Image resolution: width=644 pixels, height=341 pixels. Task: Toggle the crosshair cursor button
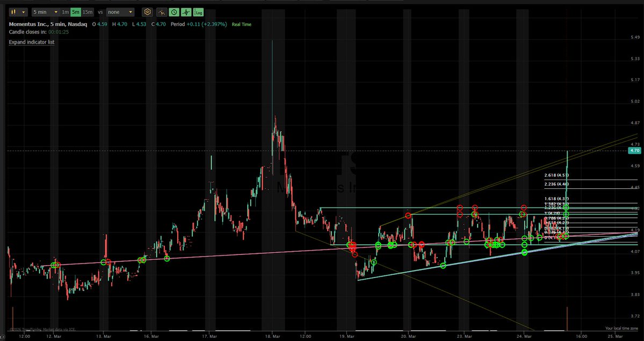coord(186,12)
